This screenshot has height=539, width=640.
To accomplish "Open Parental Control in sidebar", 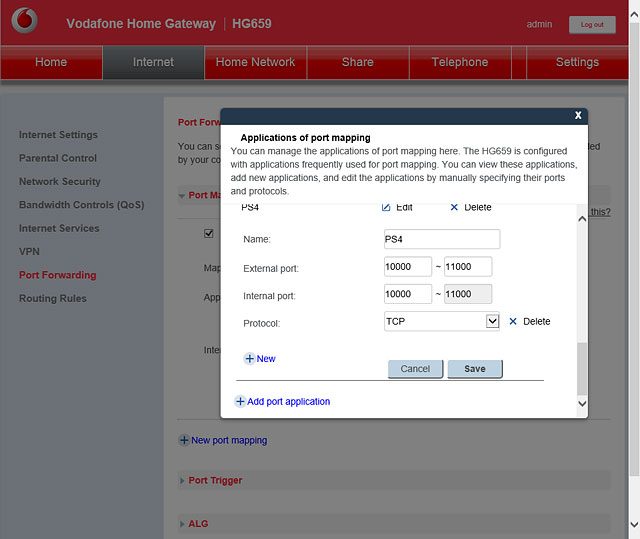I will point(58,158).
